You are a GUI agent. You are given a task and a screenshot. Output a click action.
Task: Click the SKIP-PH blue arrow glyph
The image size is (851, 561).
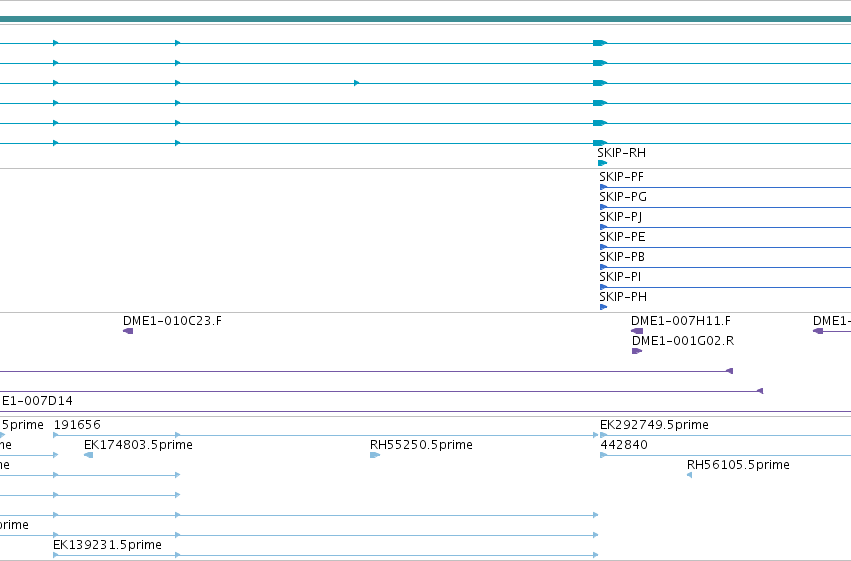point(604,307)
